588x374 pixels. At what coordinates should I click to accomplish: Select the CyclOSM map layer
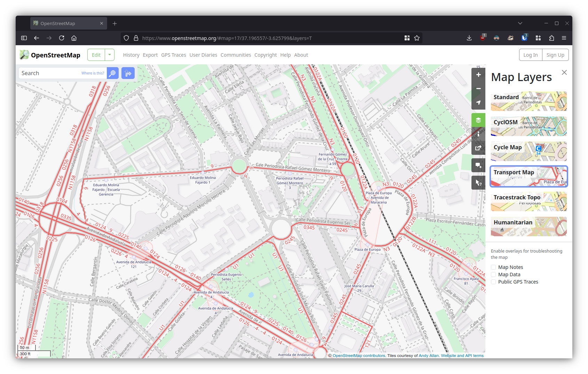click(529, 126)
